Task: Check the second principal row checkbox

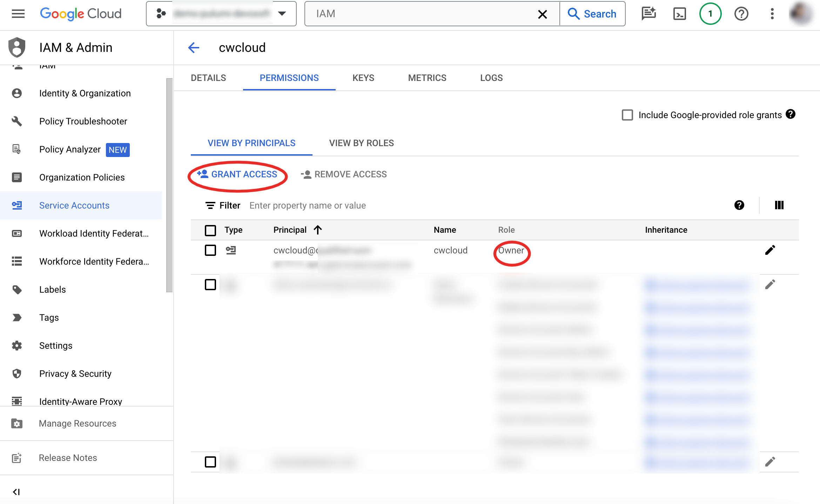Action: click(210, 285)
